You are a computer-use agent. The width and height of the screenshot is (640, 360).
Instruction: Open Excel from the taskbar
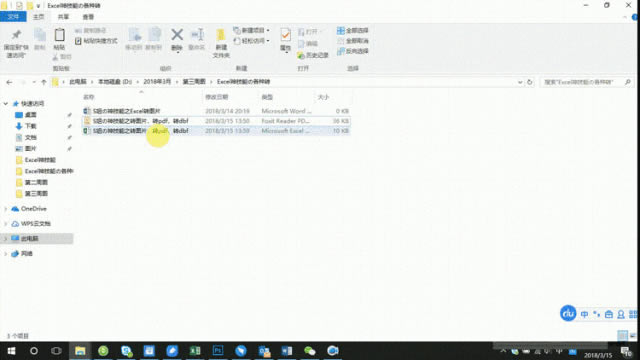(195, 351)
